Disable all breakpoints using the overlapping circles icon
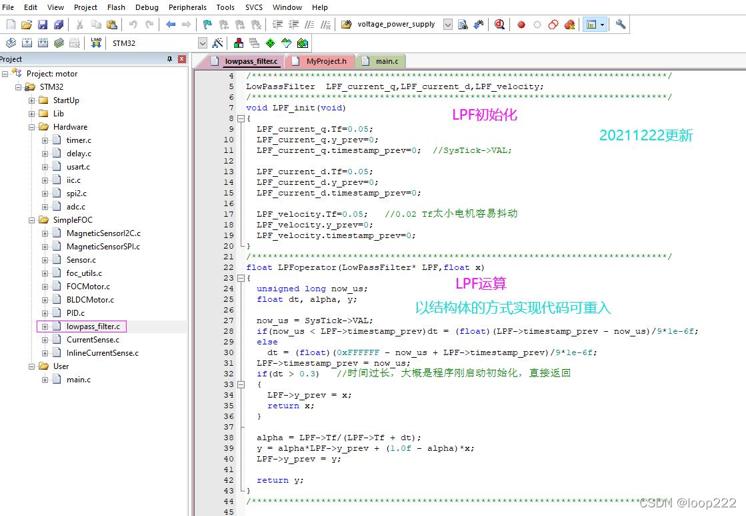This screenshot has width=746, height=516. 553,25
